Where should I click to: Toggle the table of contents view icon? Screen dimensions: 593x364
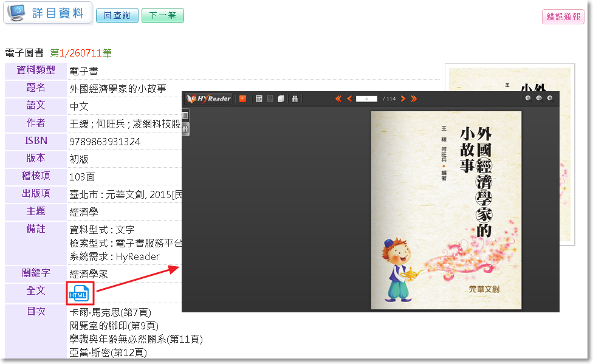259,98
